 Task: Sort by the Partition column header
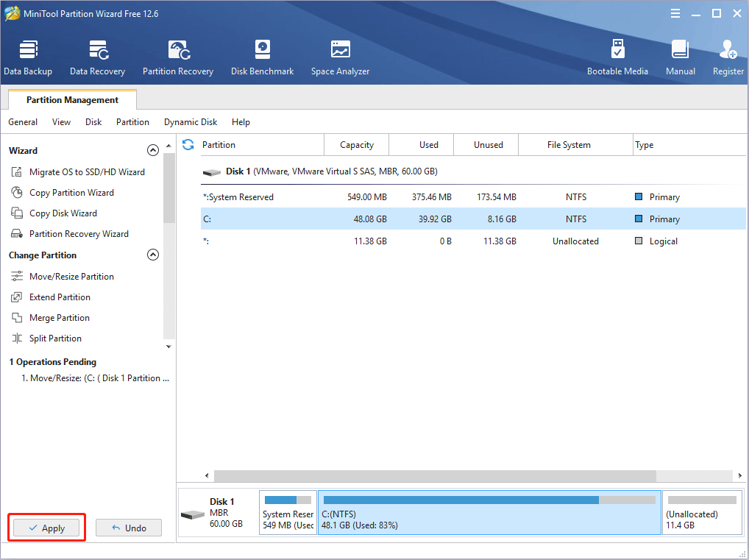[x=262, y=145]
